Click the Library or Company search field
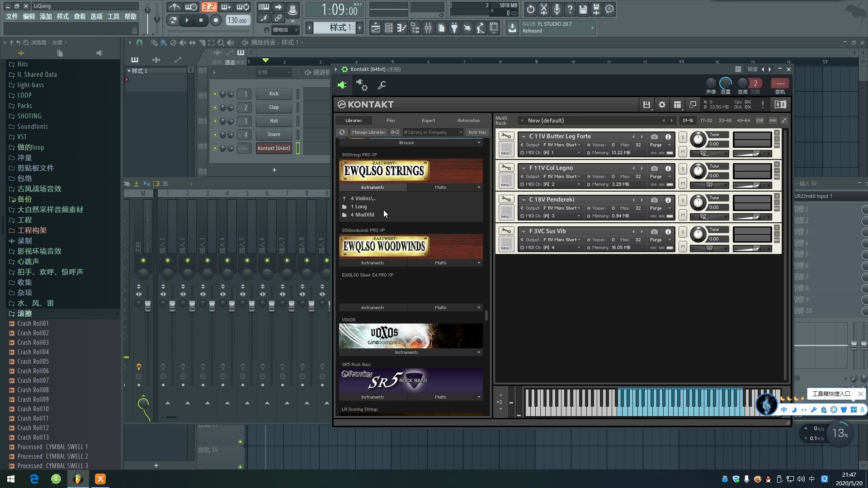 tap(432, 132)
